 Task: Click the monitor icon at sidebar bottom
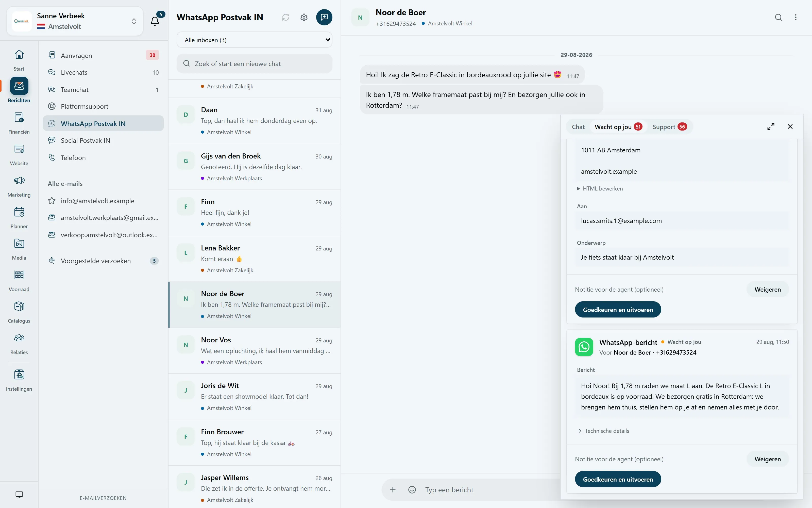[19, 495]
